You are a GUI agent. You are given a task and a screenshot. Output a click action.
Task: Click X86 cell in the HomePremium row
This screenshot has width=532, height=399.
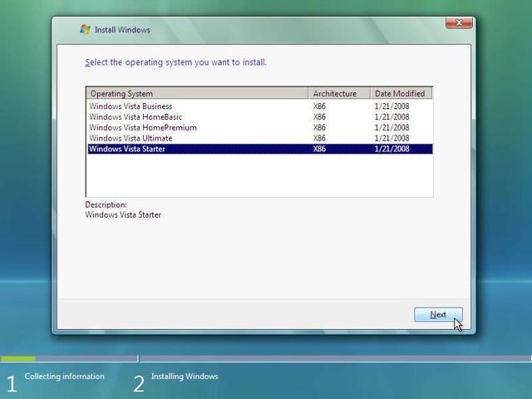pos(319,127)
